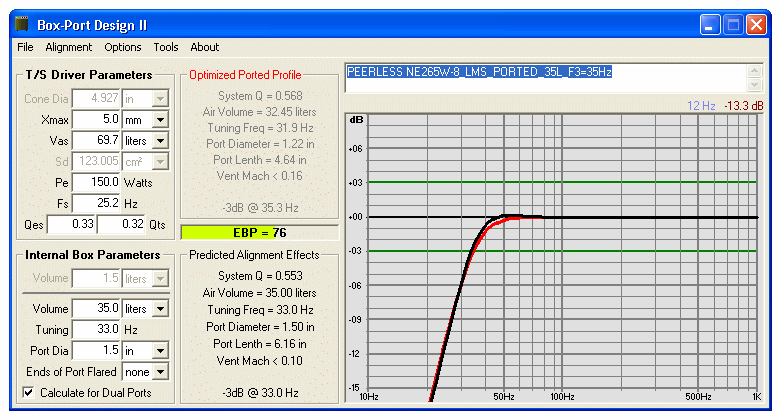Open the About menu
This screenshot has height=420, width=780.
(204, 47)
